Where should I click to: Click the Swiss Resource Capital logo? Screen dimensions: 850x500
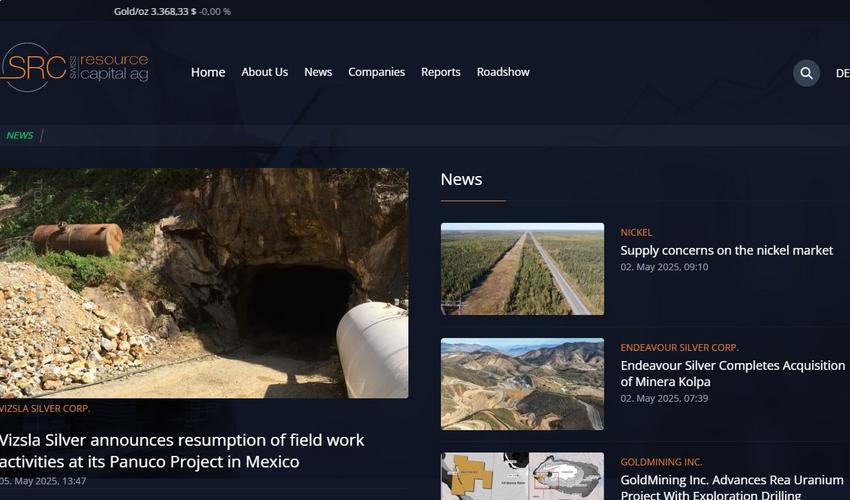(74, 67)
